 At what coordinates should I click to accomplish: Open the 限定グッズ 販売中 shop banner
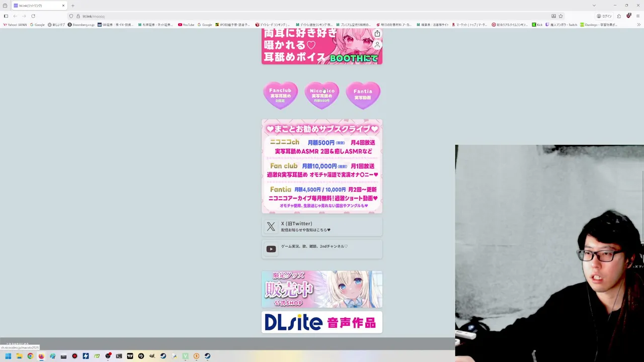[322, 289]
